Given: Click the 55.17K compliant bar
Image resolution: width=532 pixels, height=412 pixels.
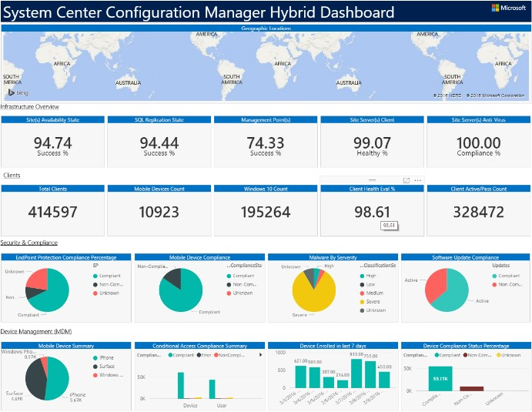Looking at the screenshot, I should [x=440, y=379].
